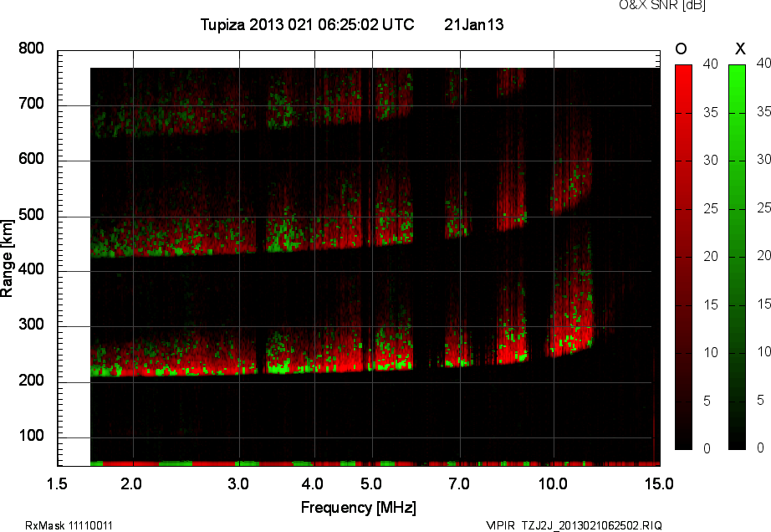771x532 pixels.
Task: Click the 10 dB label beside the O color bar
Action: point(711,352)
